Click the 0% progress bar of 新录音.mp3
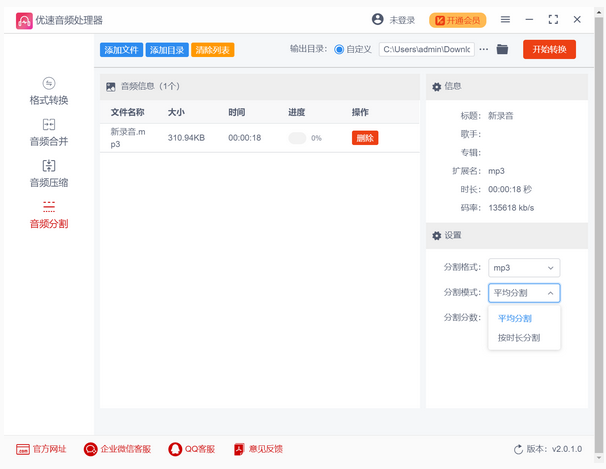606x469 pixels. point(297,138)
